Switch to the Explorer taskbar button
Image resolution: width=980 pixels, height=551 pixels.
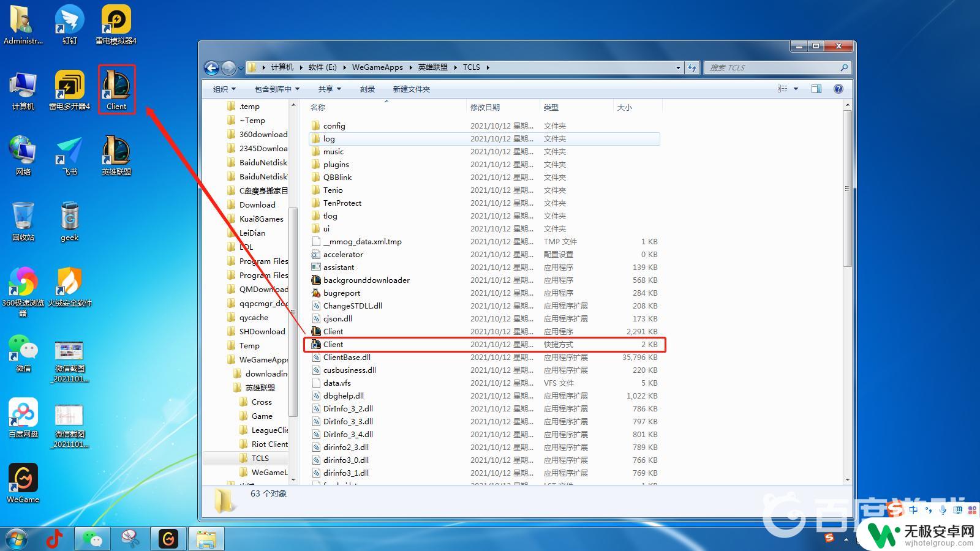coord(206,539)
